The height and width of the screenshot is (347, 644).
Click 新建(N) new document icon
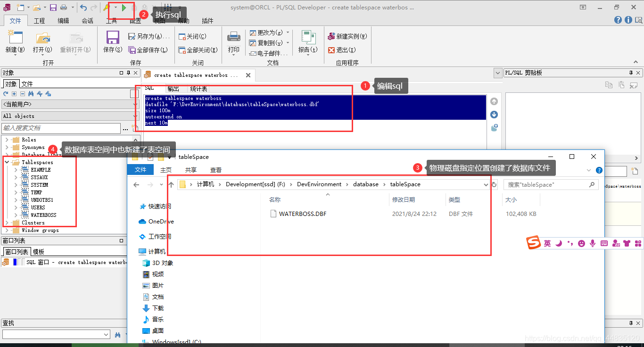click(x=15, y=38)
